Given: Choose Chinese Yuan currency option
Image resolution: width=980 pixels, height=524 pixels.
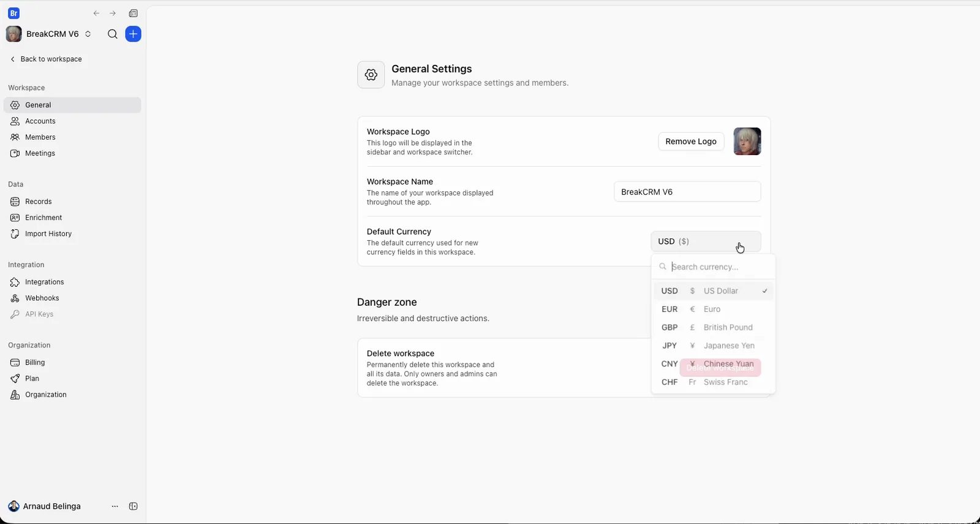Looking at the screenshot, I should click(714, 364).
